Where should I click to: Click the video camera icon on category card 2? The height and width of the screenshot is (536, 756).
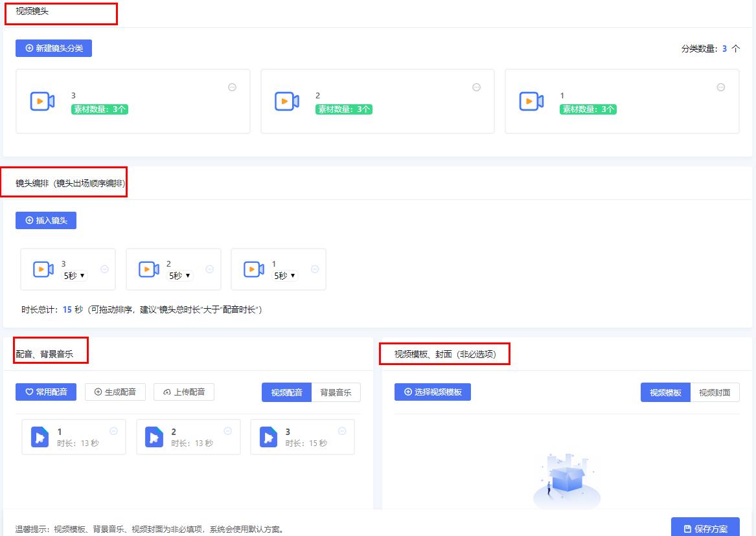[286, 102]
